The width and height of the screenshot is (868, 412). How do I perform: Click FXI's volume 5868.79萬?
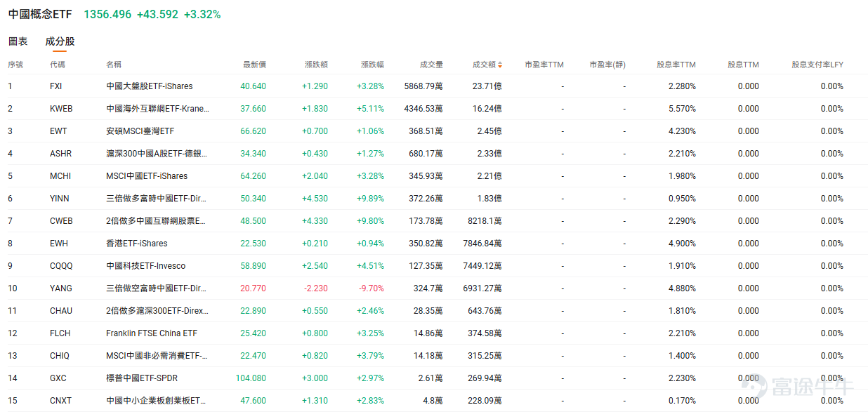(x=423, y=86)
